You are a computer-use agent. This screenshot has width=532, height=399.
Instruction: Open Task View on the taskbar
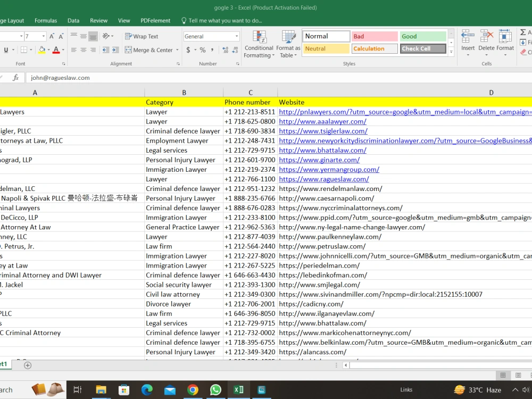pyautogui.click(x=78, y=389)
